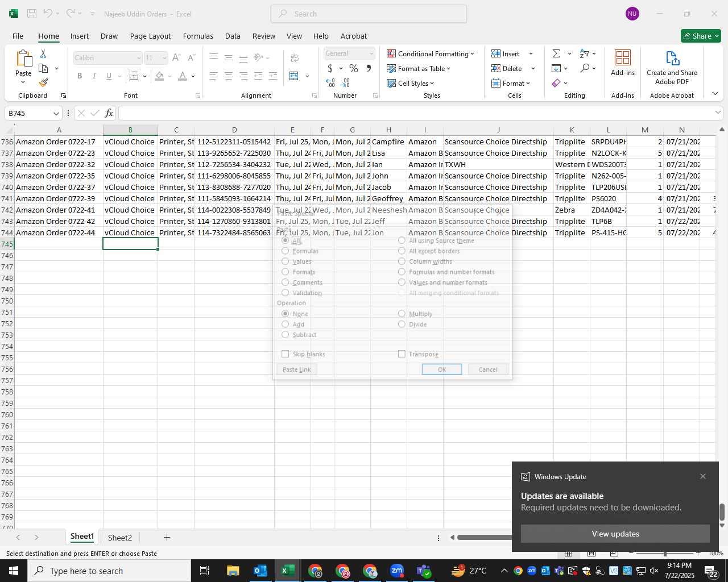
Task: Click the Paste clipboard icon
Action: pyautogui.click(x=23, y=58)
